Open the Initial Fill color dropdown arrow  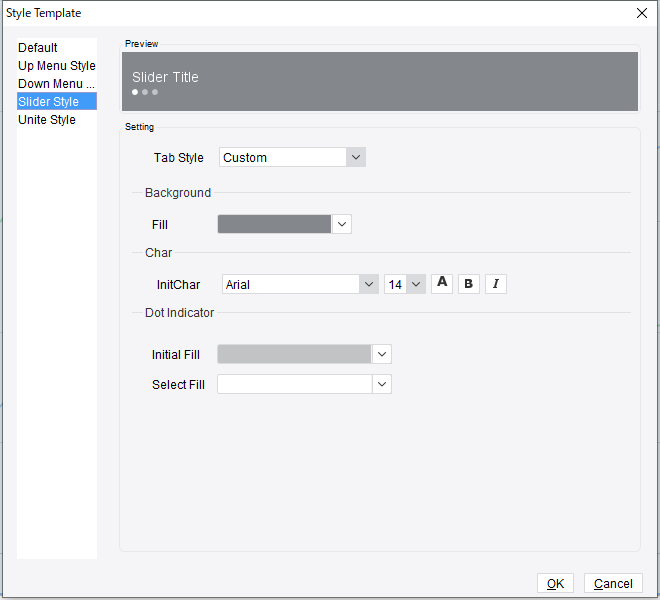pos(381,354)
